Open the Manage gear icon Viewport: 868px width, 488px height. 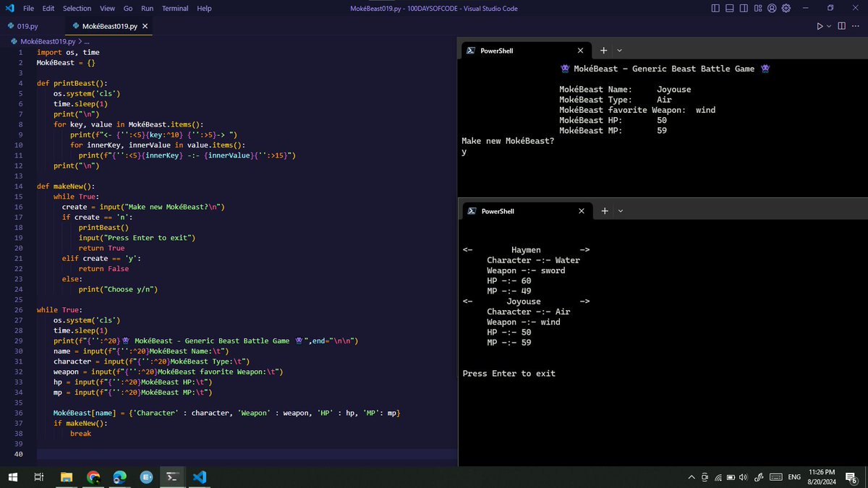(786, 8)
